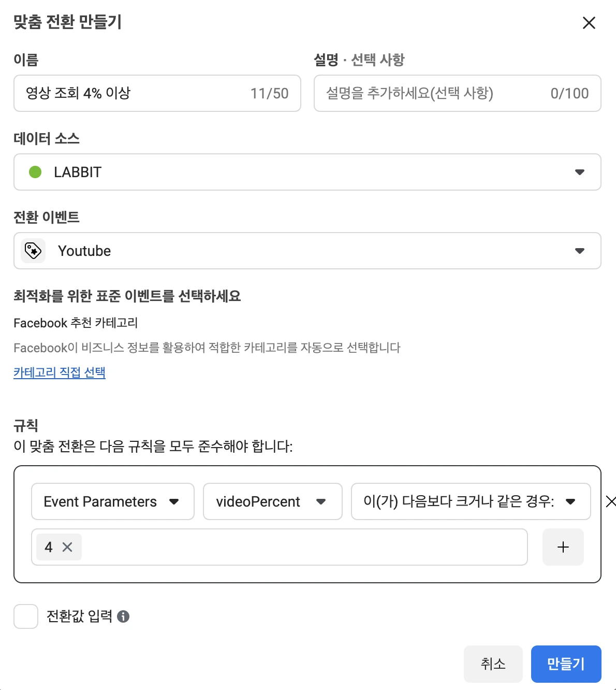Click the 만들기 button
The height and width of the screenshot is (690, 616).
tap(566, 664)
